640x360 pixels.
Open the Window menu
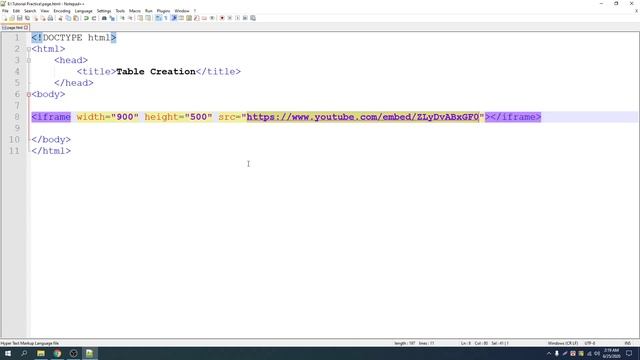coord(182,11)
